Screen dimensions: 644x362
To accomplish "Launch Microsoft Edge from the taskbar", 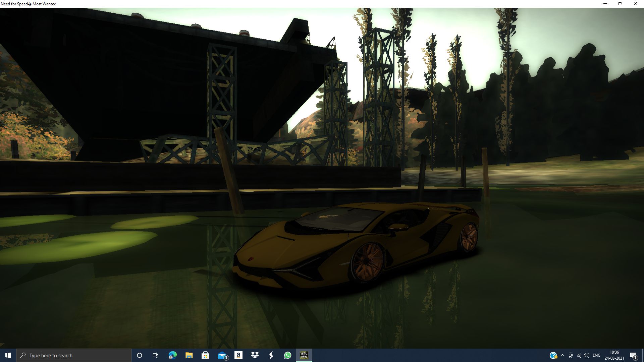I will click(x=172, y=355).
